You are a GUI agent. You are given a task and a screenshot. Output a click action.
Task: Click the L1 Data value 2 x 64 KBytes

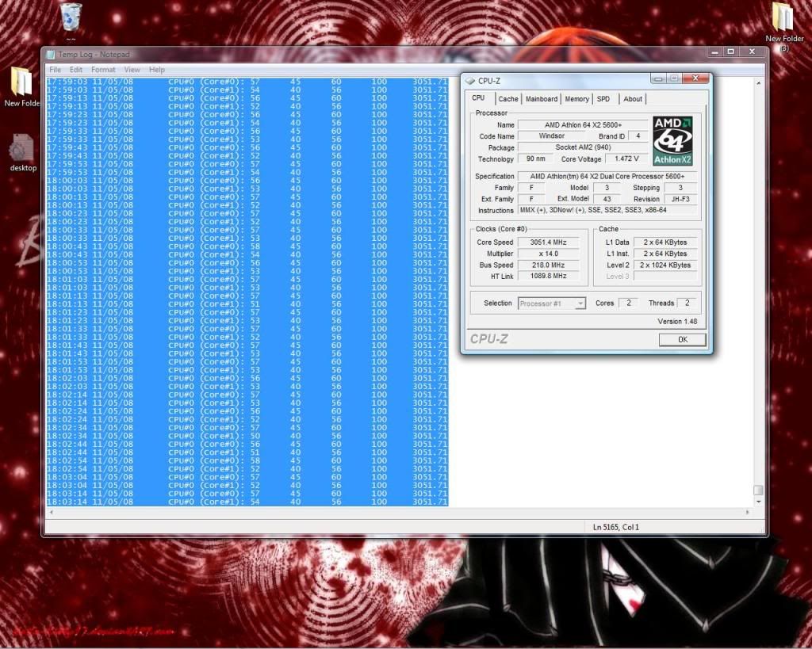click(665, 242)
